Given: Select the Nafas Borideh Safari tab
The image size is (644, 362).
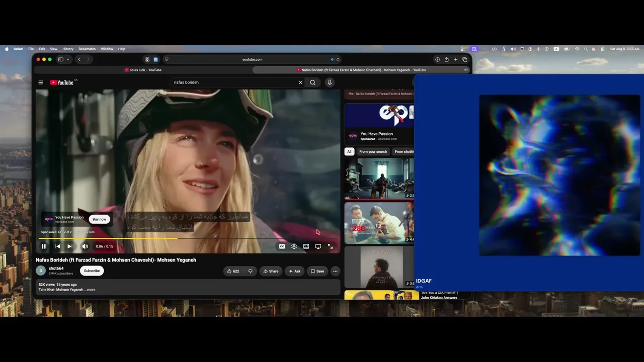Looking at the screenshot, I should pos(361,70).
